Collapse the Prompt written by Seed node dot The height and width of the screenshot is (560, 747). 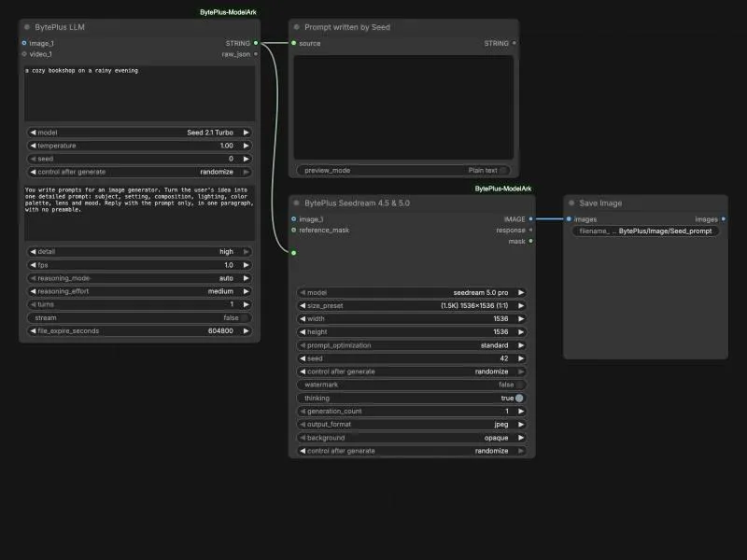297,27
